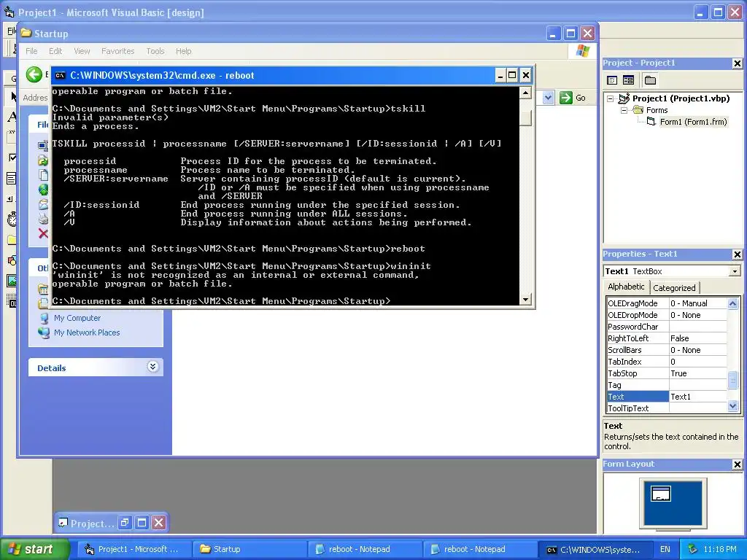747x560 pixels.
Task: Click View Object icon in Project panel
Action: pos(628,80)
